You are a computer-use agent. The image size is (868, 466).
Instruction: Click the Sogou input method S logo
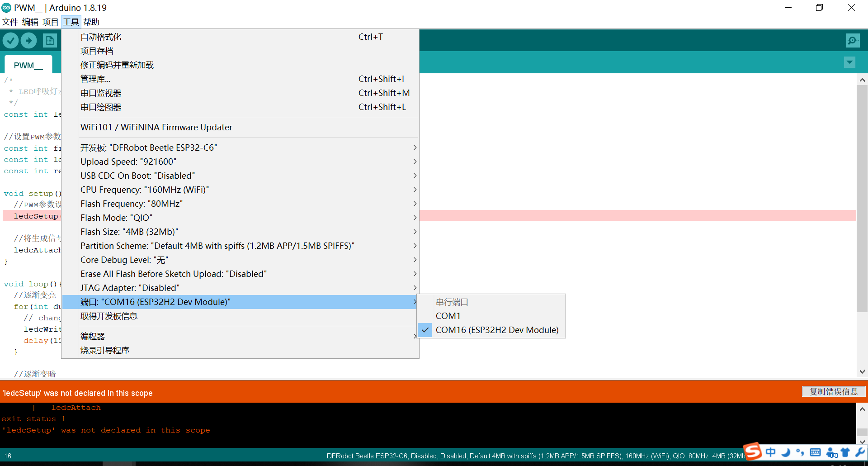tap(753, 452)
